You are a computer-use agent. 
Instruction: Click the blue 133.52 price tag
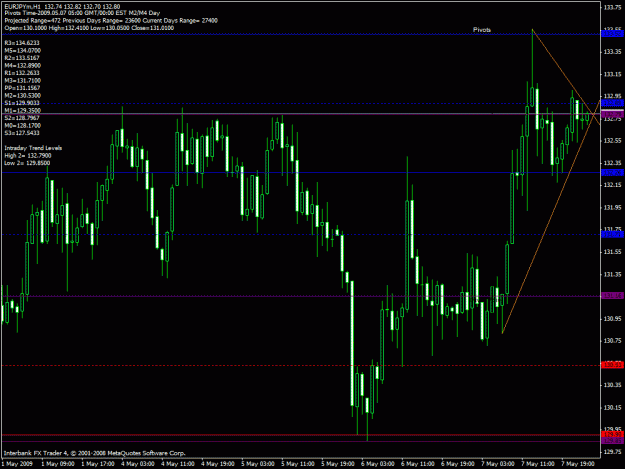tap(613, 34)
